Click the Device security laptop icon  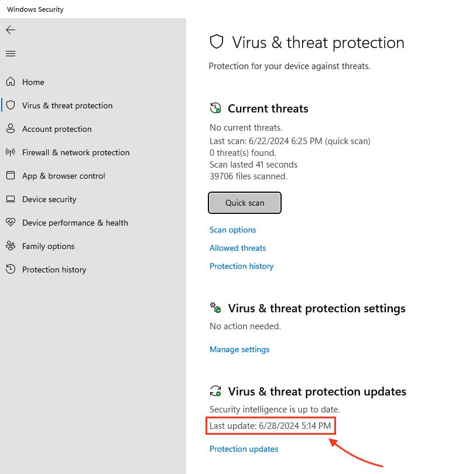11,199
